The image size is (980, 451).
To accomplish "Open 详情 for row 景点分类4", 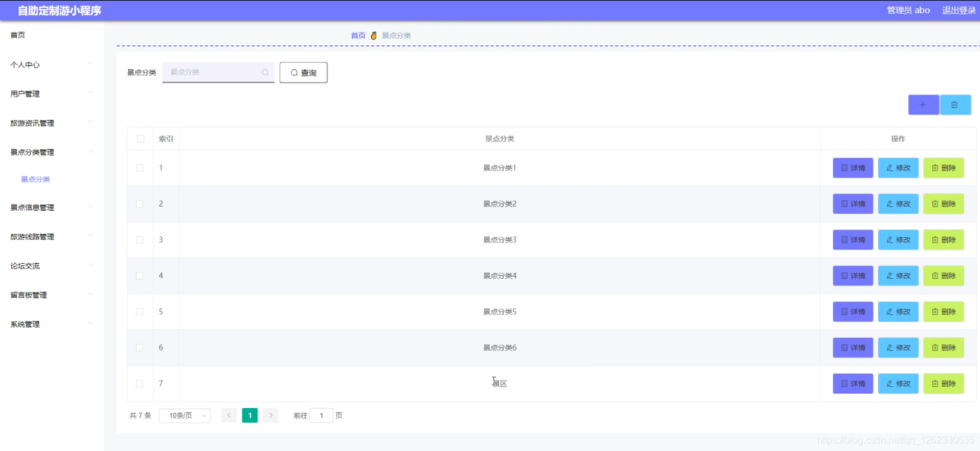I will [853, 276].
